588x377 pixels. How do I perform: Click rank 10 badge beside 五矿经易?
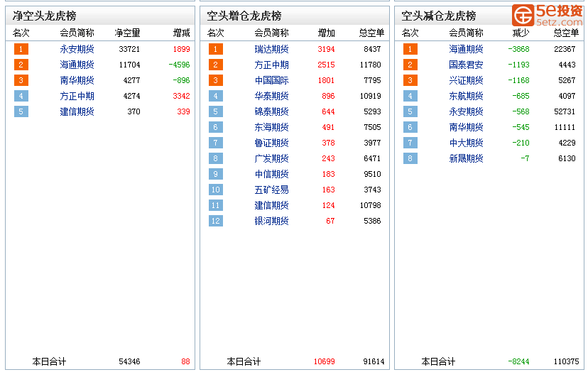pos(216,190)
